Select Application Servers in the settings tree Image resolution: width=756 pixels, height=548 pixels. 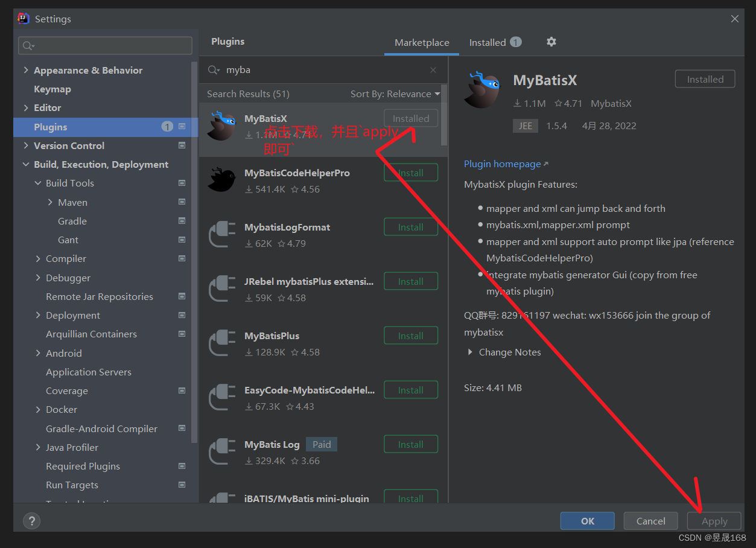tap(89, 372)
